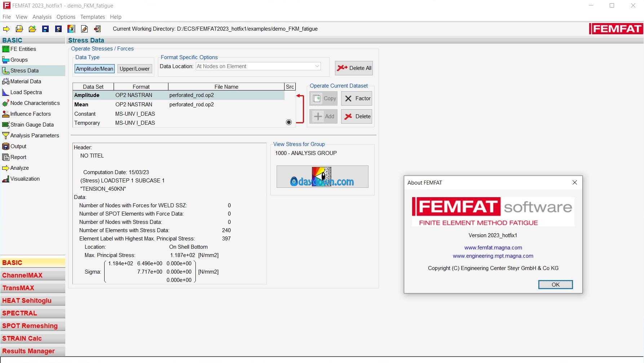Open Visualization in the sidebar

(33, 179)
